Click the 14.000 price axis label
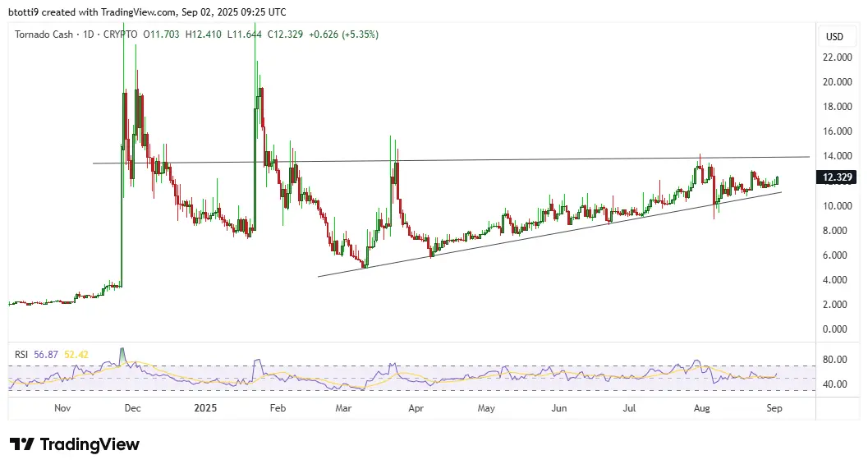Image resolution: width=868 pixels, height=469 pixels. (837, 155)
